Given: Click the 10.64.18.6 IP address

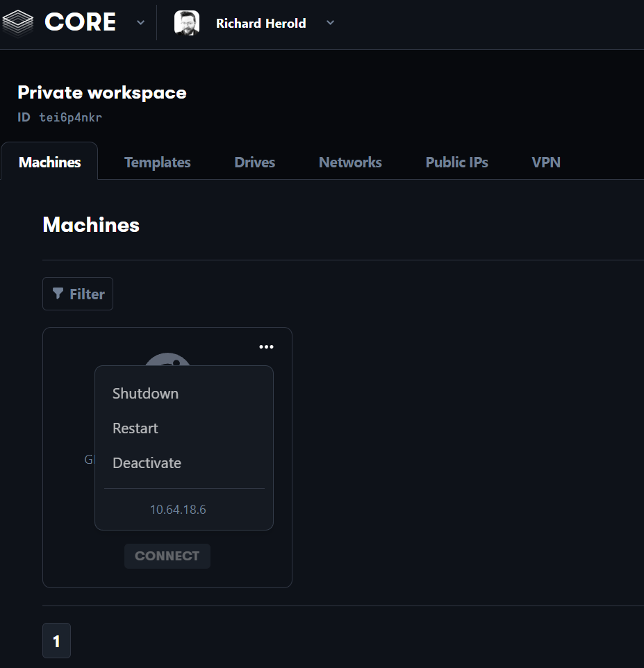Looking at the screenshot, I should click(178, 510).
